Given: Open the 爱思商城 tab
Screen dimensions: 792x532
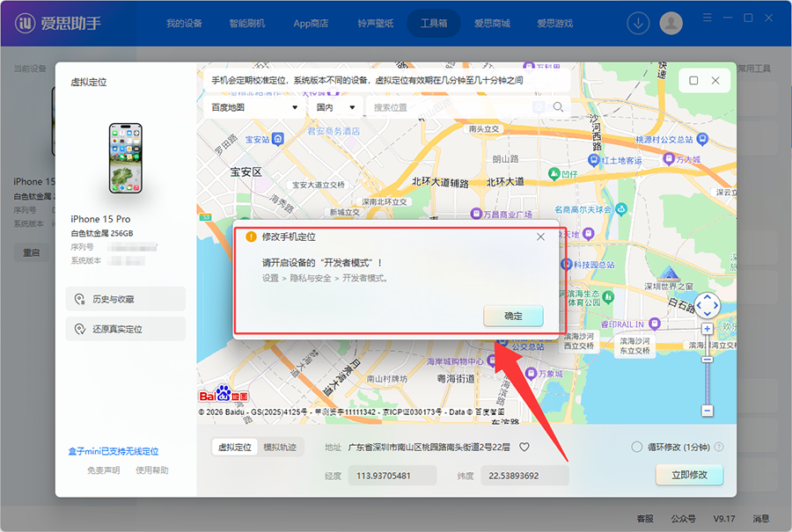Looking at the screenshot, I should click(492, 23).
